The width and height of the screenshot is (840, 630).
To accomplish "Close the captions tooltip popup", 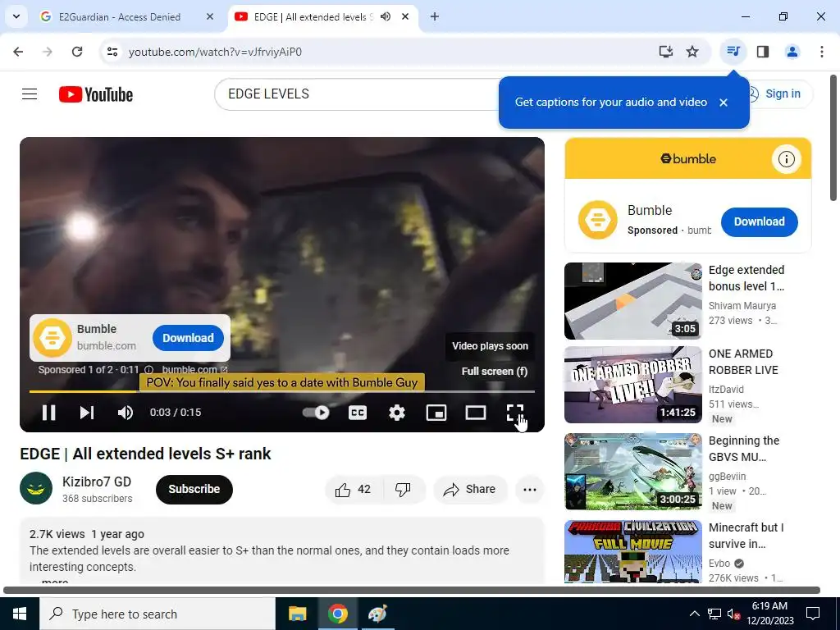I will [x=724, y=103].
